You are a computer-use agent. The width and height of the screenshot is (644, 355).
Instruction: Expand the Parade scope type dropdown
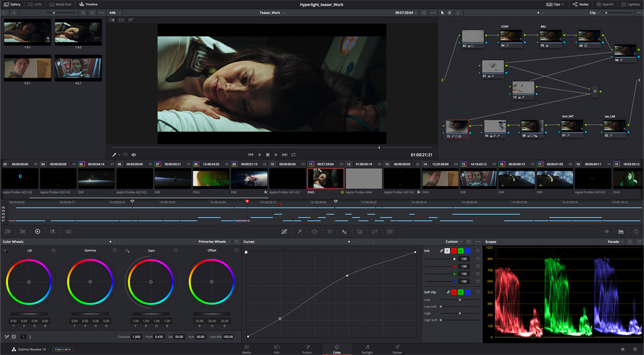tap(616, 242)
